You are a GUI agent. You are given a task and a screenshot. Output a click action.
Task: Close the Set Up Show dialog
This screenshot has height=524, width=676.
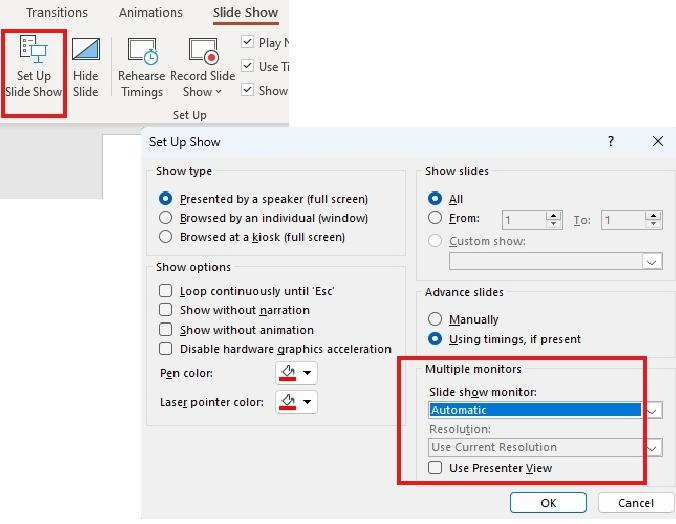pos(657,141)
